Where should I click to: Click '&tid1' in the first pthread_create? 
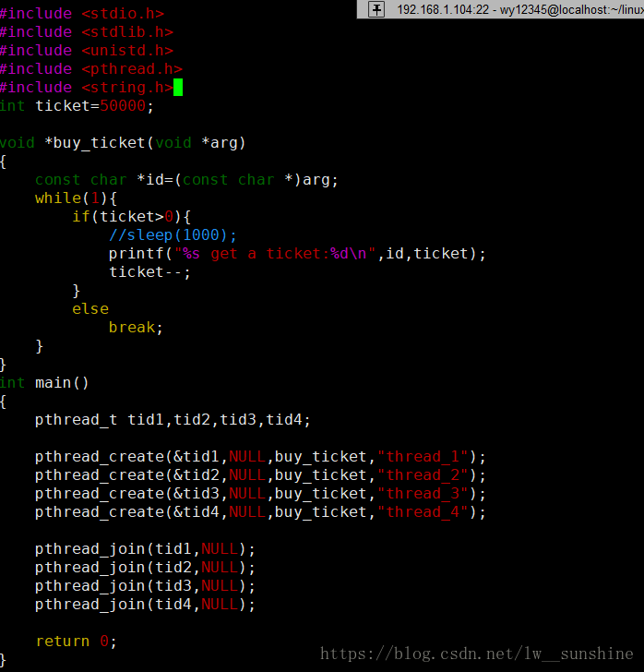point(196,456)
